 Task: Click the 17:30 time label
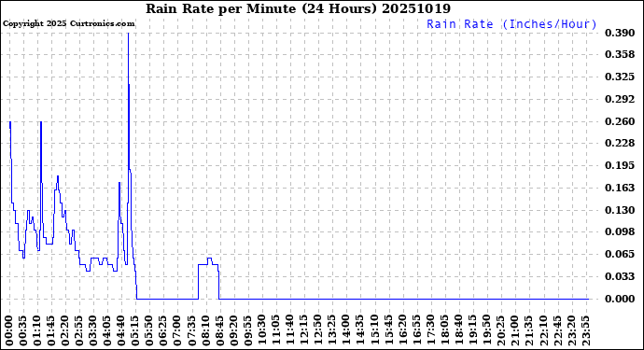click(430, 331)
